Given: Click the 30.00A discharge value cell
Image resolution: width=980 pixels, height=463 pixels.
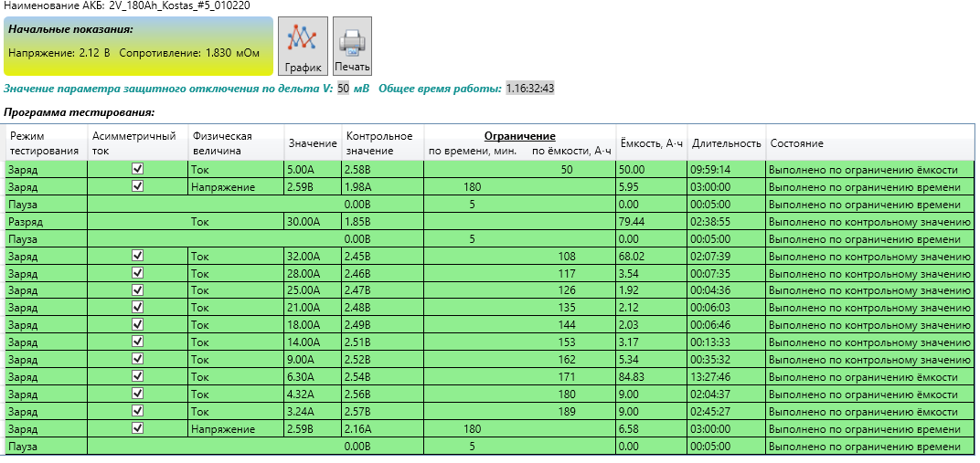Looking at the screenshot, I should pyautogui.click(x=313, y=222).
